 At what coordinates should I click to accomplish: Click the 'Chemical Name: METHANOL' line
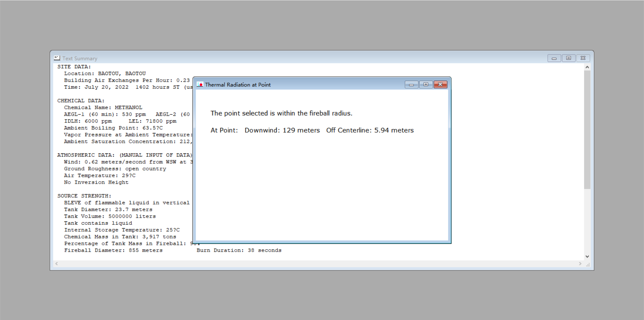pos(103,107)
